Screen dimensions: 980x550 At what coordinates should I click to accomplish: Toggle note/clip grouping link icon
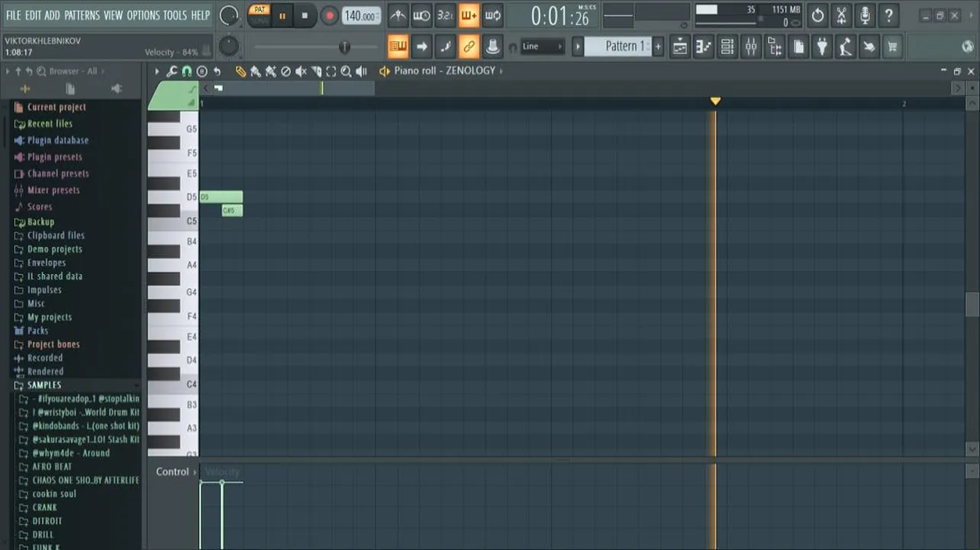pyautogui.click(x=469, y=47)
